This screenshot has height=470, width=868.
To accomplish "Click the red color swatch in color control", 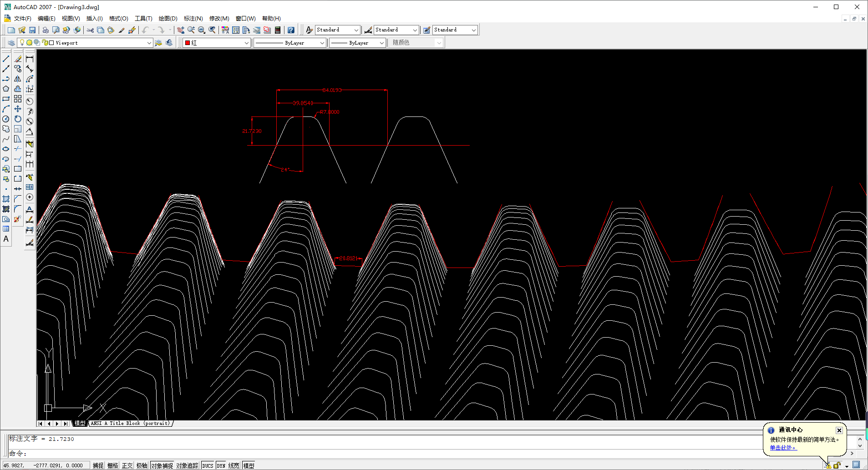I will tap(188, 43).
